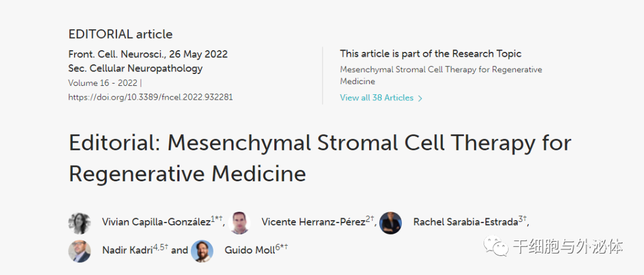Click the WeChat logo icon in watermark
The image size is (644, 275).
click(496, 246)
